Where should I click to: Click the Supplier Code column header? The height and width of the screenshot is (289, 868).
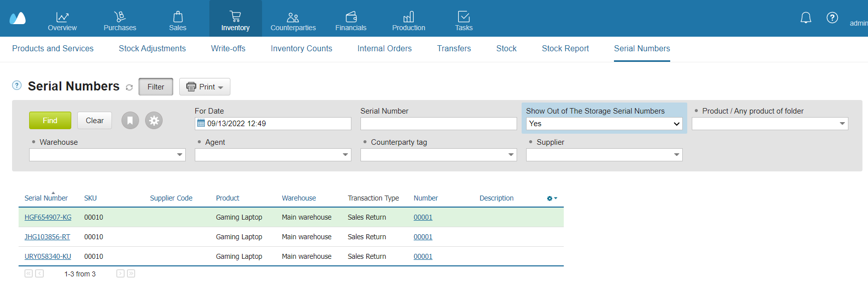pos(171,198)
